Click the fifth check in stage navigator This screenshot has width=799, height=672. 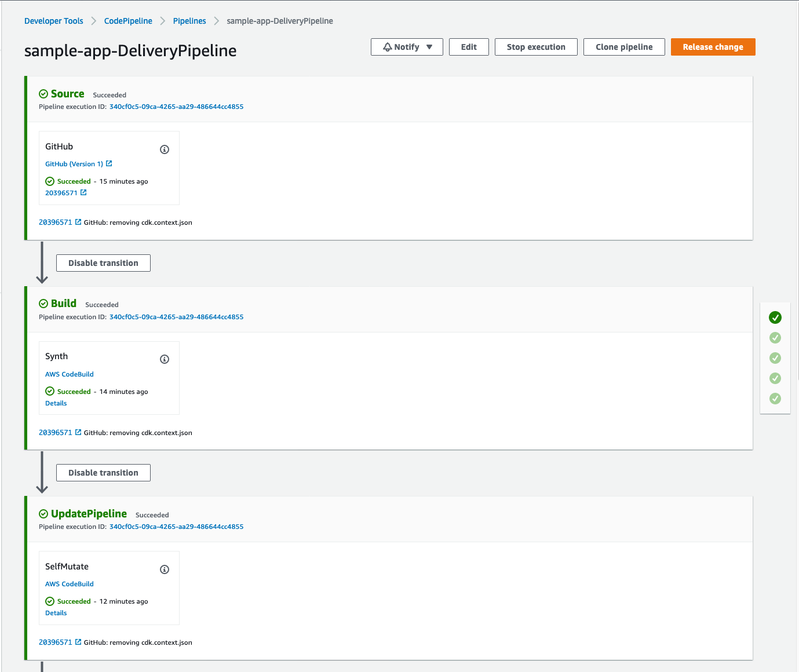pyautogui.click(x=775, y=399)
